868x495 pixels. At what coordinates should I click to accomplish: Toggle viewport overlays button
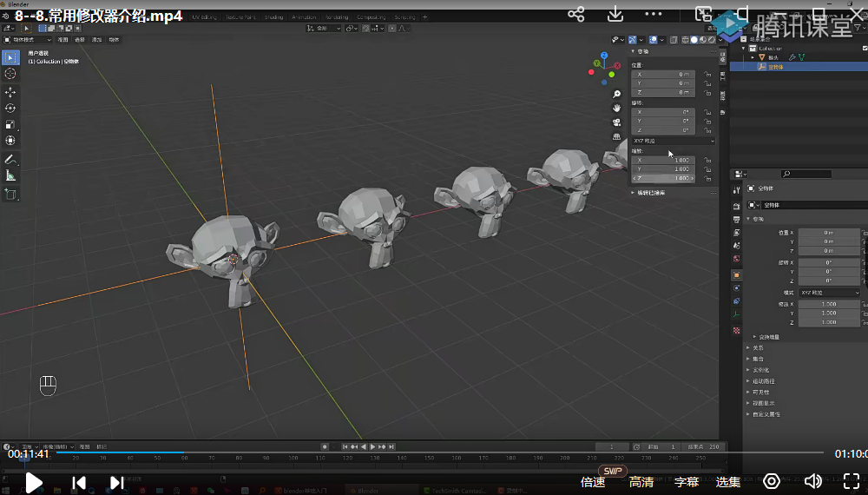[654, 40]
